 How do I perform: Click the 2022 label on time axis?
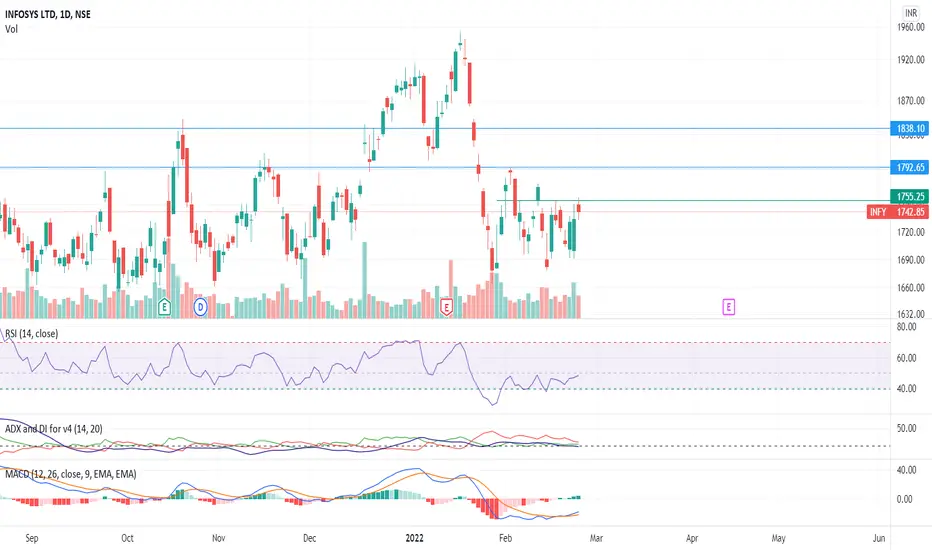[414, 538]
